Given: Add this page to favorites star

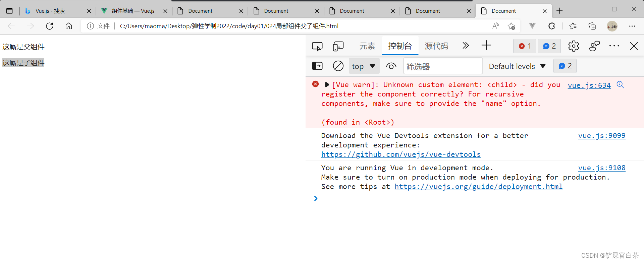Looking at the screenshot, I should coord(512,26).
